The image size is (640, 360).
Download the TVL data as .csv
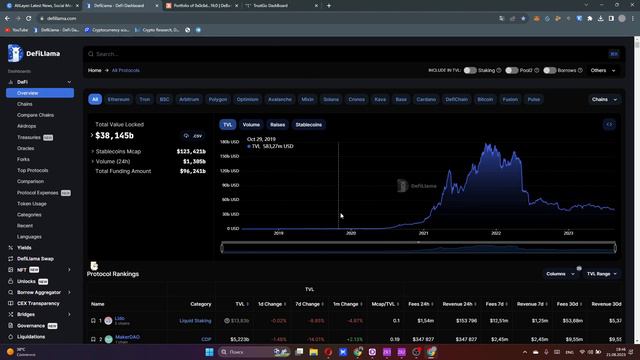tap(193, 136)
